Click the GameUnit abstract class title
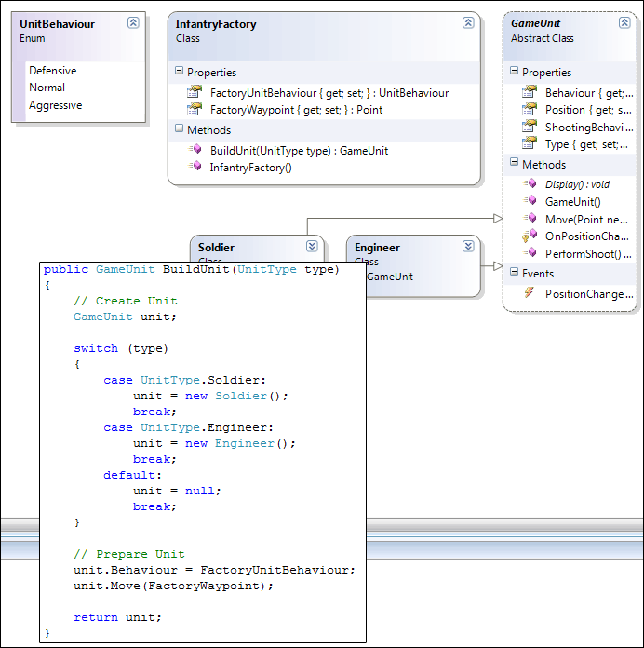This screenshot has width=644, height=648. point(535,23)
